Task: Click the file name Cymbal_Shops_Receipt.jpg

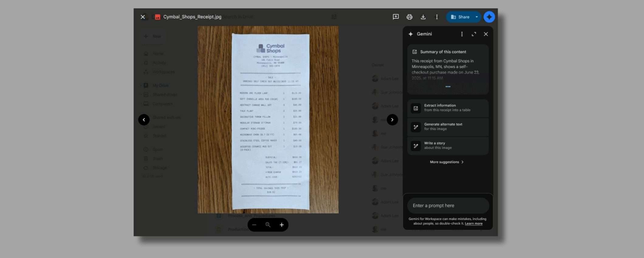Action: 192,17
